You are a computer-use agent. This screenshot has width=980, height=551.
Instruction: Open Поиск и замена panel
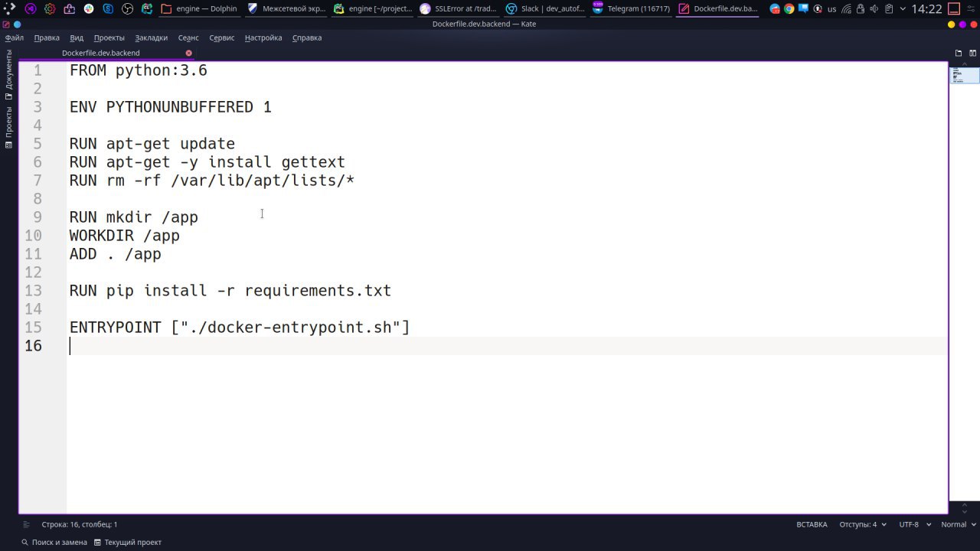54,542
